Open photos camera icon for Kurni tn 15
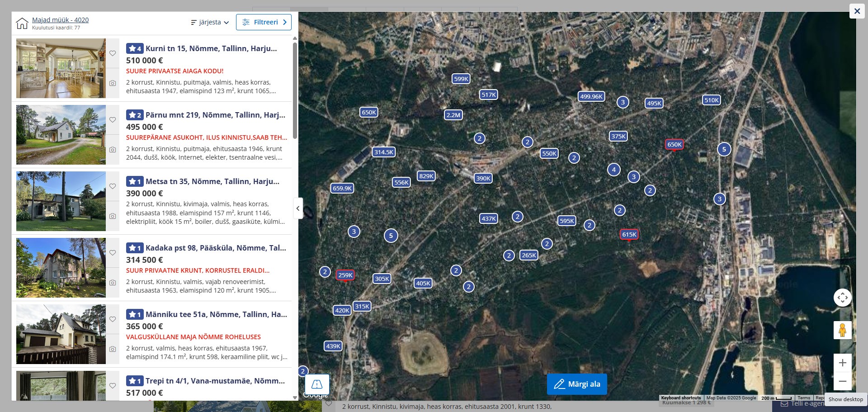This screenshot has width=868, height=412. (113, 83)
